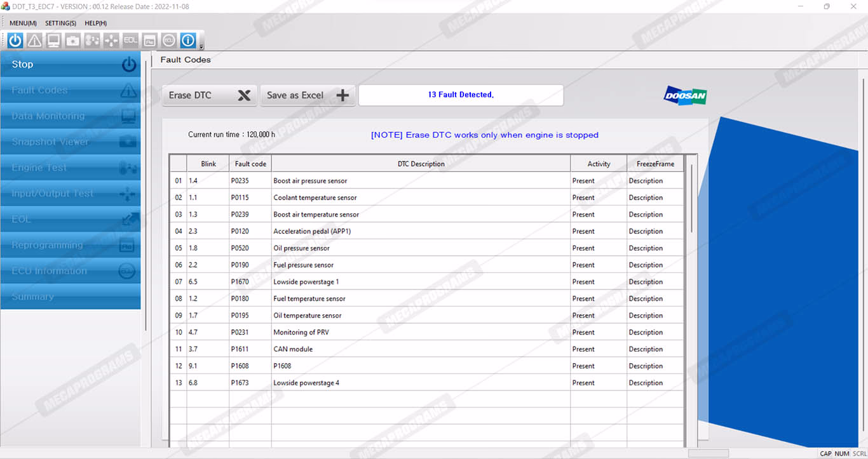Screen dimensions: 868x459
Task: Click the input/output test arrows toolbar icon
Action: [111, 41]
